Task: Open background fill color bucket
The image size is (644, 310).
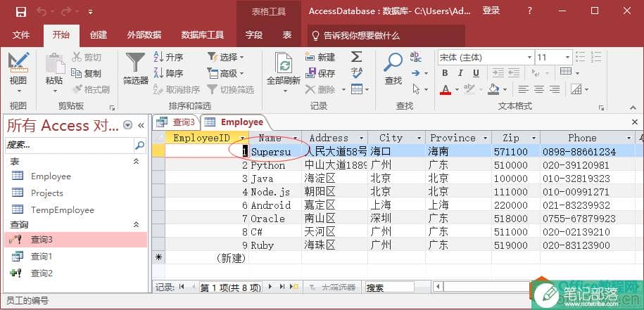Action: pyautogui.click(x=493, y=89)
